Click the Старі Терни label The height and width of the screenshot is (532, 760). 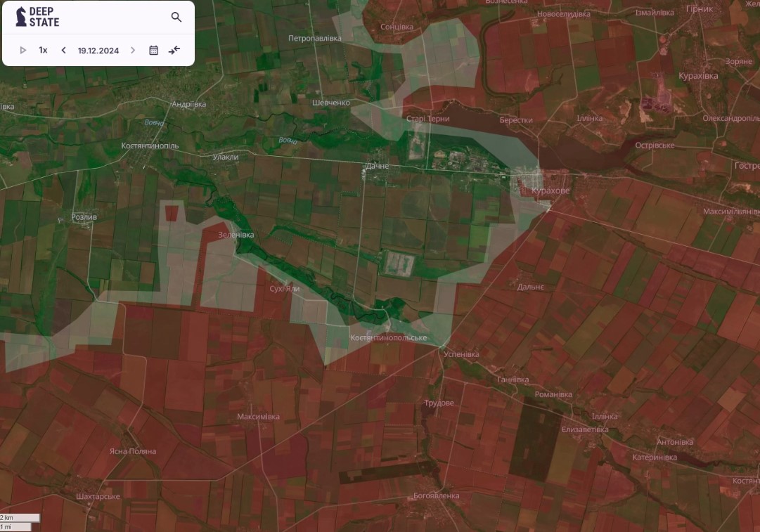tap(428, 119)
